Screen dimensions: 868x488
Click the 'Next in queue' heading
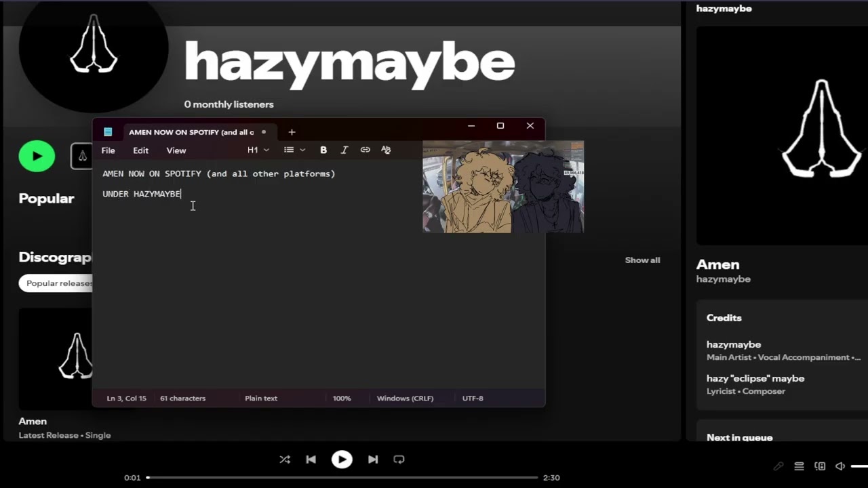tap(740, 438)
